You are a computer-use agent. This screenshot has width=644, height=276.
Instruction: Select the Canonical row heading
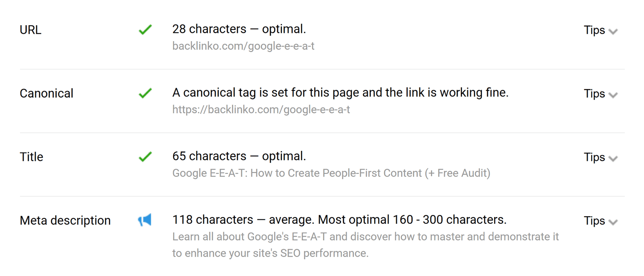point(47,93)
